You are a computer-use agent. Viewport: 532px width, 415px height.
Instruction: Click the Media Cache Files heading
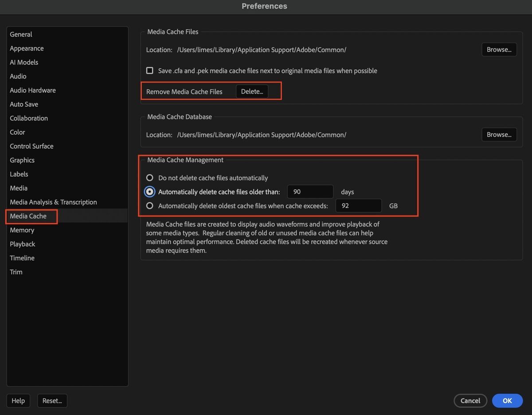173,31
